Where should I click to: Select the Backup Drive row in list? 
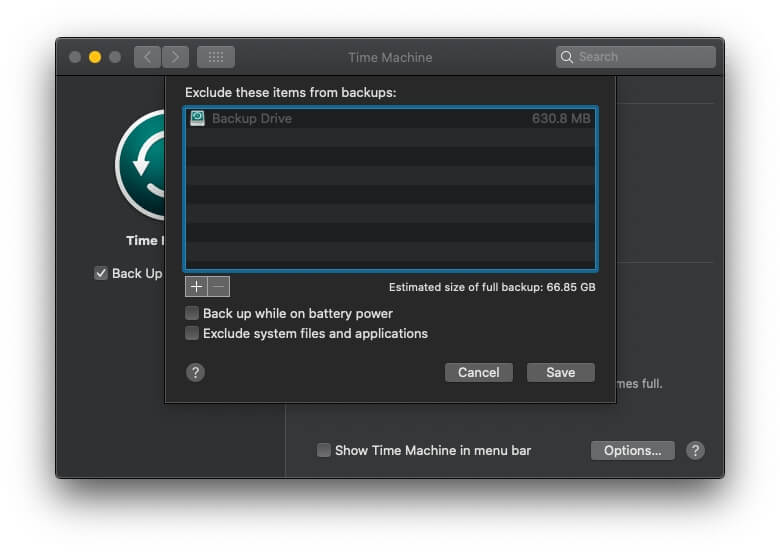390,118
